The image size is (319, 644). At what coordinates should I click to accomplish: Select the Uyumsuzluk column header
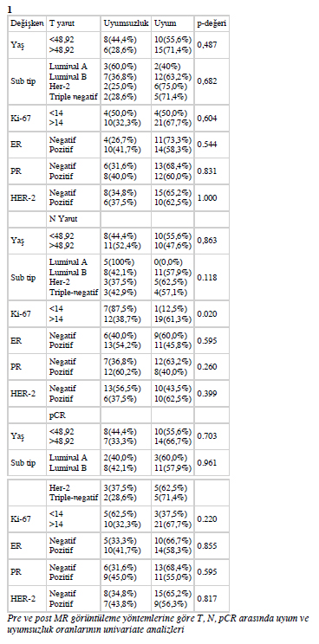coord(126,23)
